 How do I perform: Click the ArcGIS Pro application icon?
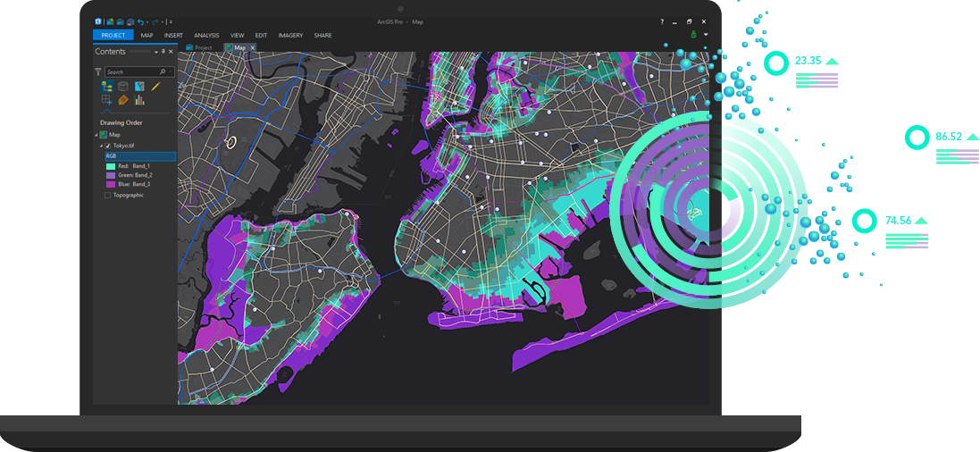98,21
